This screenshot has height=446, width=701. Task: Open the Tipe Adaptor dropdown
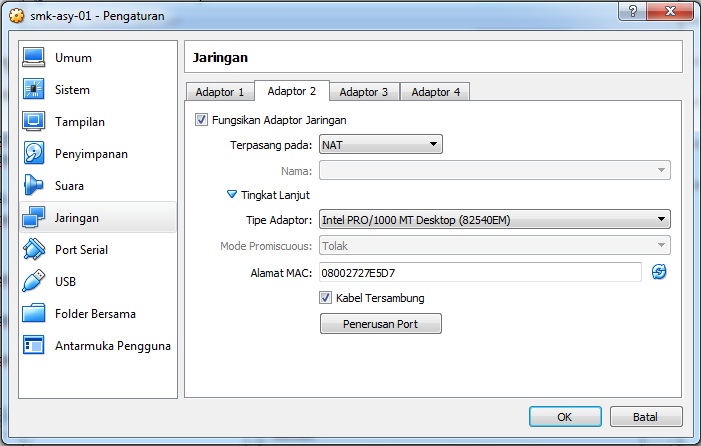pyautogui.click(x=494, y=219)
